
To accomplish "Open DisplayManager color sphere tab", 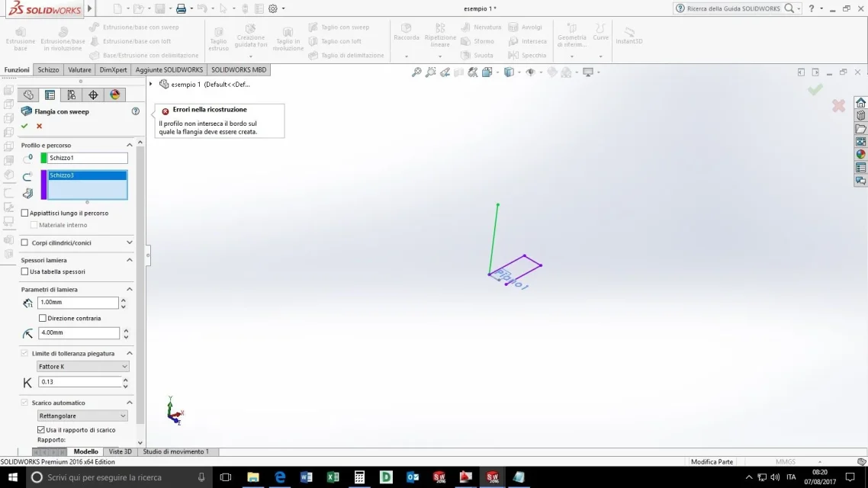I will point(114,95).
